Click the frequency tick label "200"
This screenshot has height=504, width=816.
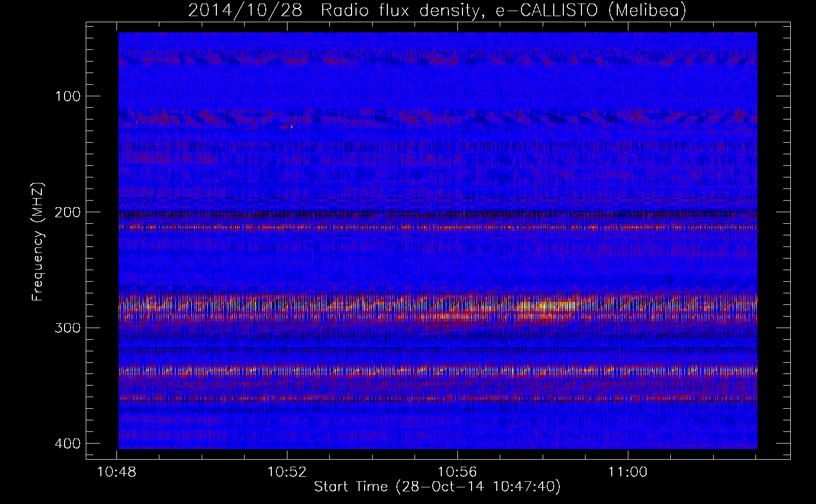pos(67,212)
